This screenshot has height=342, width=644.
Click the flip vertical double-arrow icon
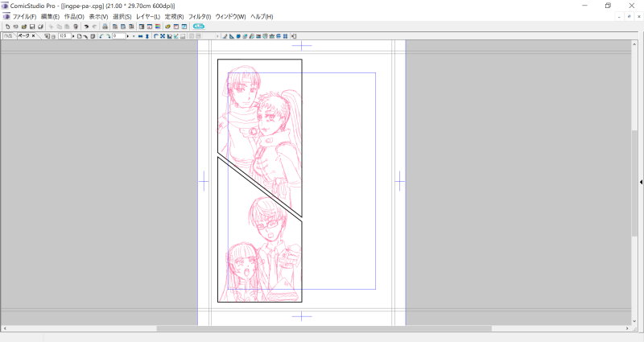(147, 36)
